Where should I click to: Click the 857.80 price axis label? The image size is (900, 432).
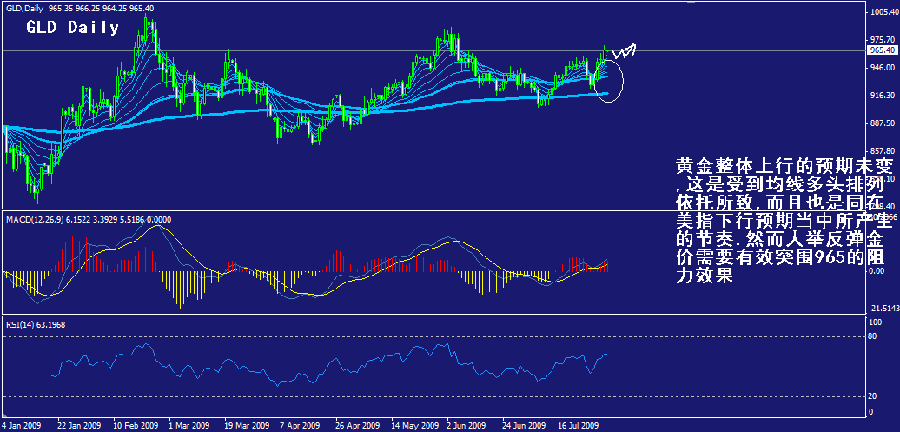(x=883, y=151)
